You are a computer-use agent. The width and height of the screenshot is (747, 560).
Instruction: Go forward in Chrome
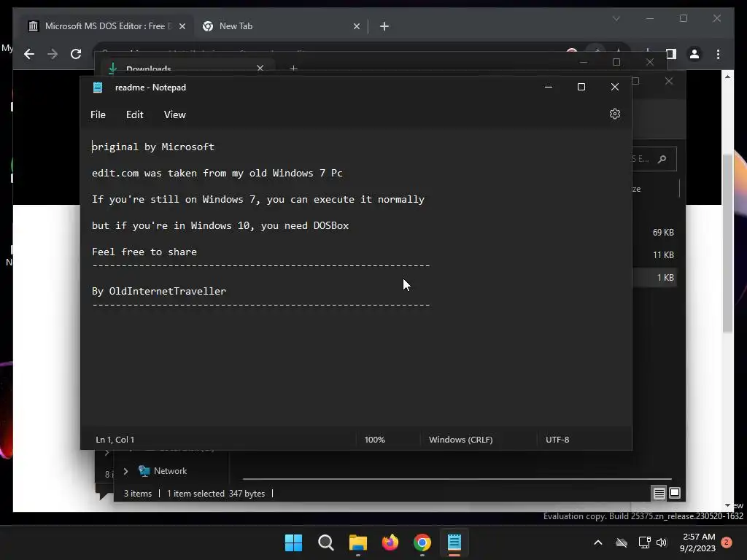[x=53, y=54]
